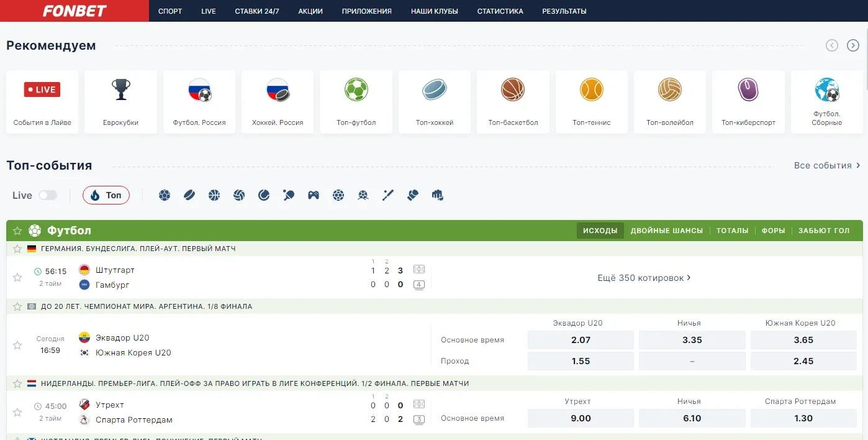Filter top events by hockey puck icon
The image size is (868, 440).
pyautogui.click(x=189, y=195)
